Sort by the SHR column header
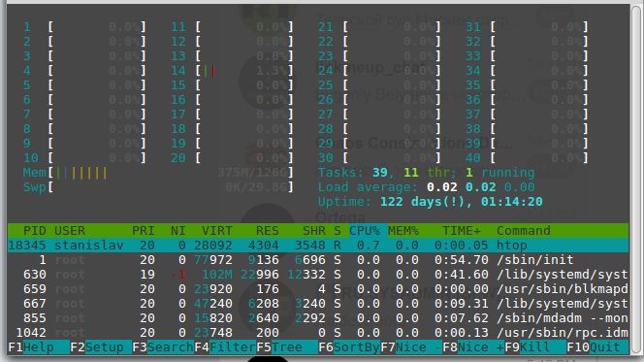 pyautogui.click(x=314, y=231)
